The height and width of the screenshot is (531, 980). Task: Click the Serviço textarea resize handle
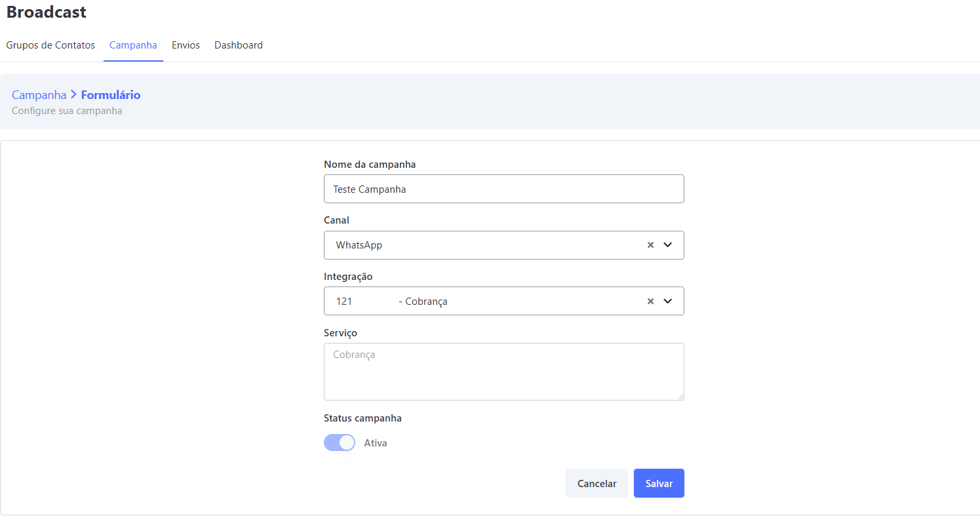pos(680,397)
